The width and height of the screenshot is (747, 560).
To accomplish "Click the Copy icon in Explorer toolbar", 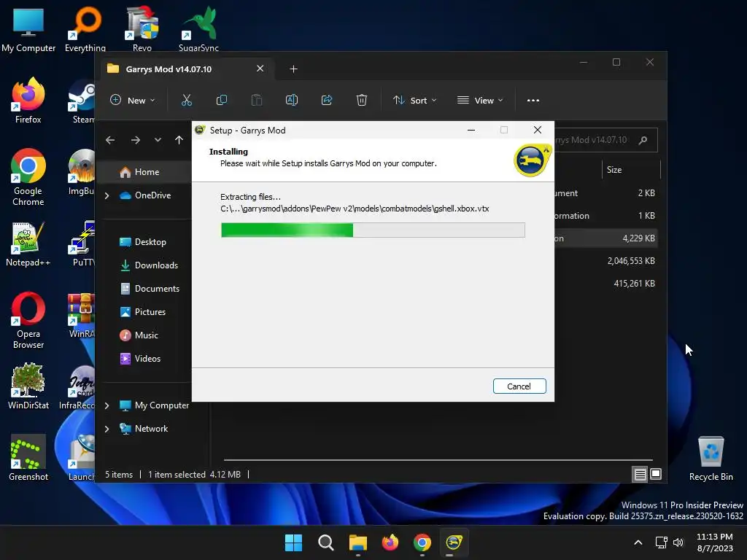I will point(222,100).
